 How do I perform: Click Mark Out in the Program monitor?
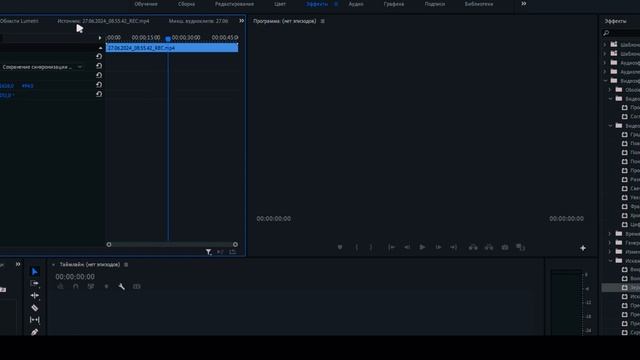pos(371,247)
